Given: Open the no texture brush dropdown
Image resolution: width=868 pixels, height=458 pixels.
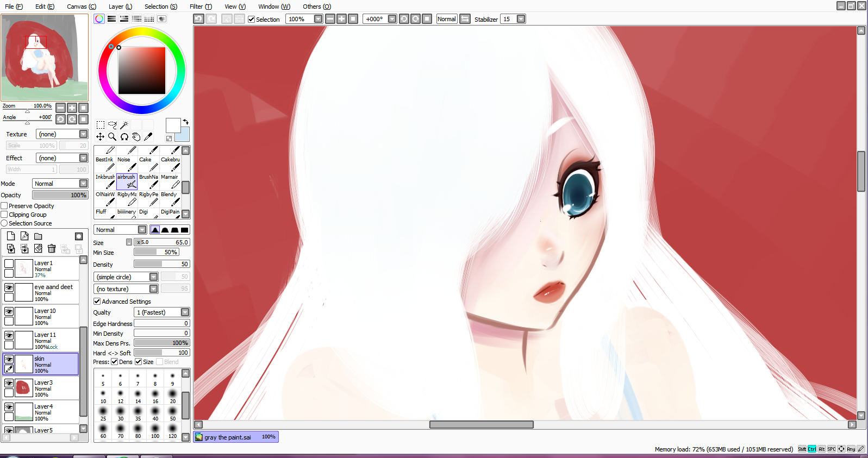Looking at the screenshot, I should pyautogui.click(x=126, y=289).
